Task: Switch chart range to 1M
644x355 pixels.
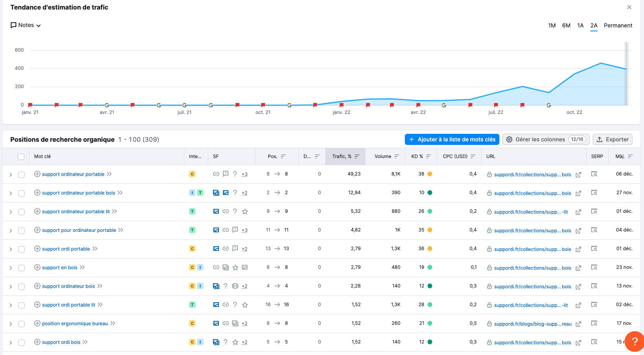Action: 552,25
